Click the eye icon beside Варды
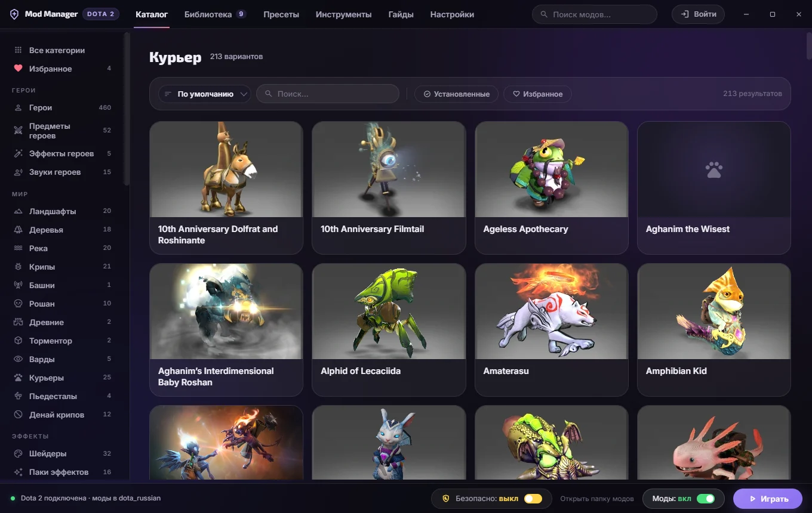This screenshot has width=812, height=513. [18, 360]
